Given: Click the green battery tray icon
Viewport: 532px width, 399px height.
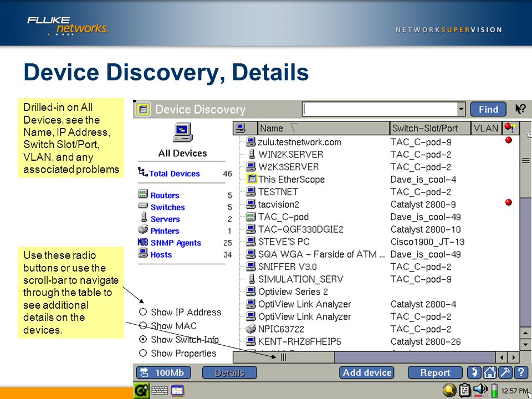Looking at the screenshot, I should point(494,390).
